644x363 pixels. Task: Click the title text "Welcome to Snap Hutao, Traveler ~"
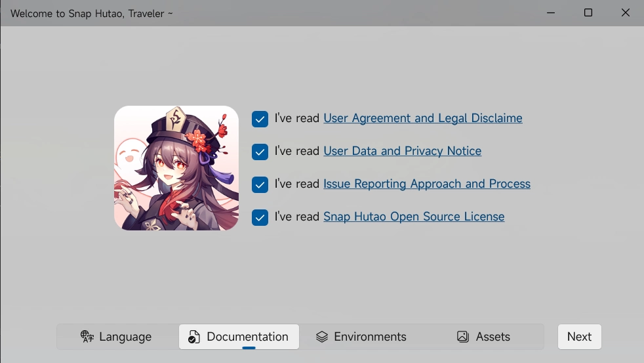tap(92, 14)
